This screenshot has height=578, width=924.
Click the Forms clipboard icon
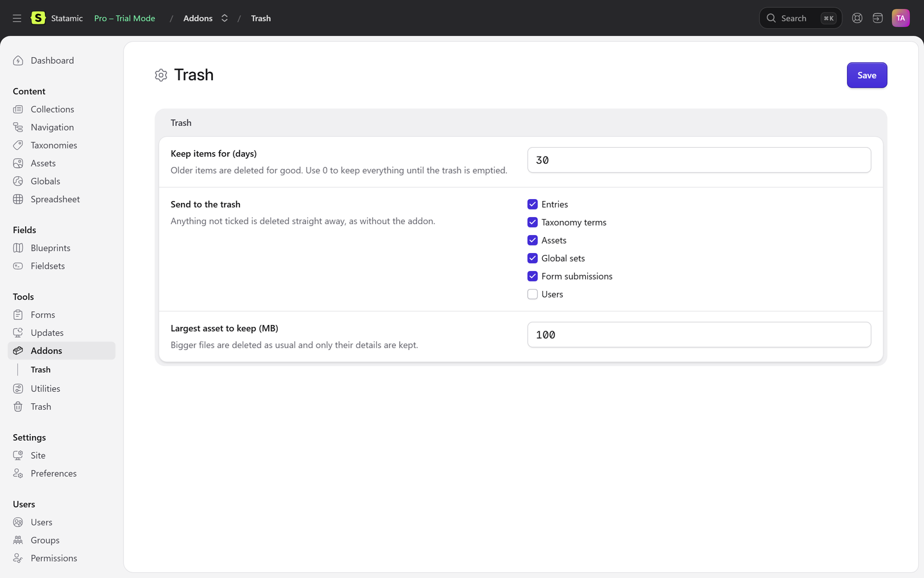point(18,315)
